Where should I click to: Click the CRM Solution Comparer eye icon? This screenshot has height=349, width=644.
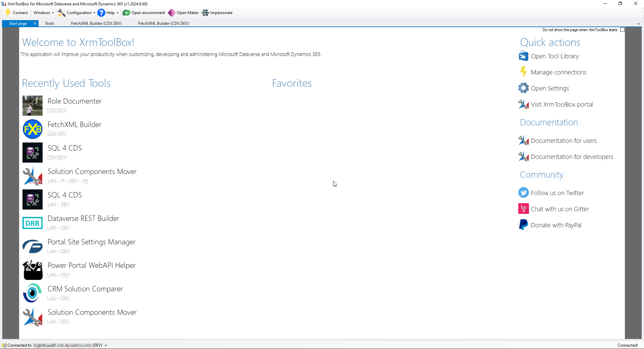pyautogui.click(x=33, y=293)
